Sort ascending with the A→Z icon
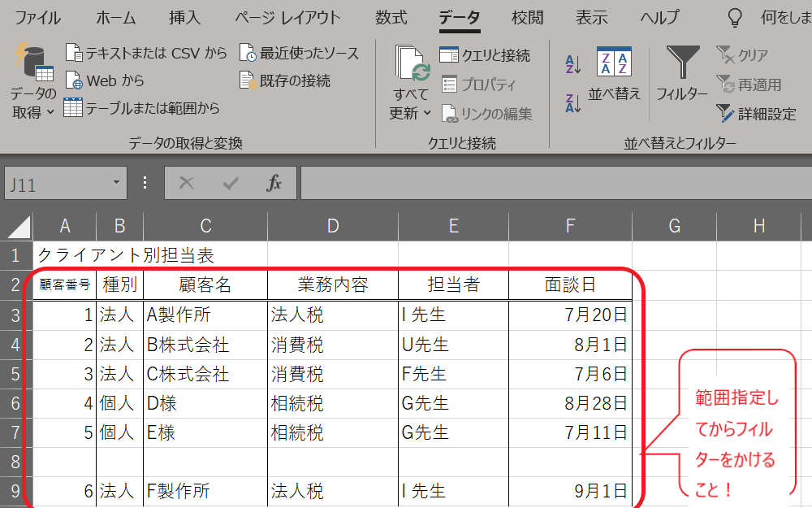The width and height of the screenshot is (812, 508). (573, 64)
